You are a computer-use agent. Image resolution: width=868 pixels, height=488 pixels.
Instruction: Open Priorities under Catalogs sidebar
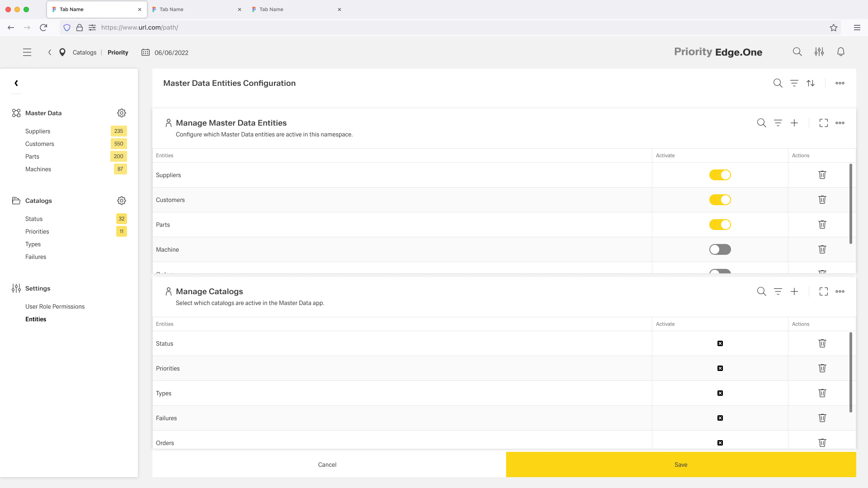point(37,231)
